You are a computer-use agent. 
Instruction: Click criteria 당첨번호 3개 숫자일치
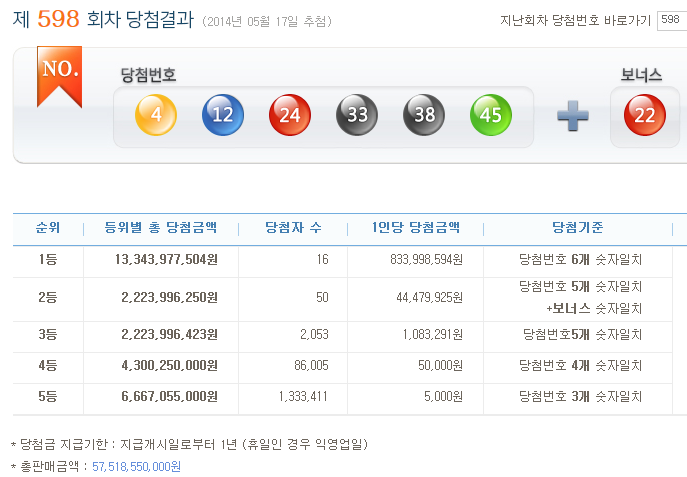click(x=580, y=397)
